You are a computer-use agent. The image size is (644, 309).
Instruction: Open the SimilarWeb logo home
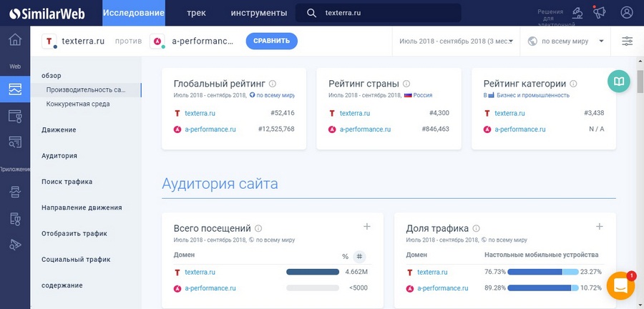point(47,13)
